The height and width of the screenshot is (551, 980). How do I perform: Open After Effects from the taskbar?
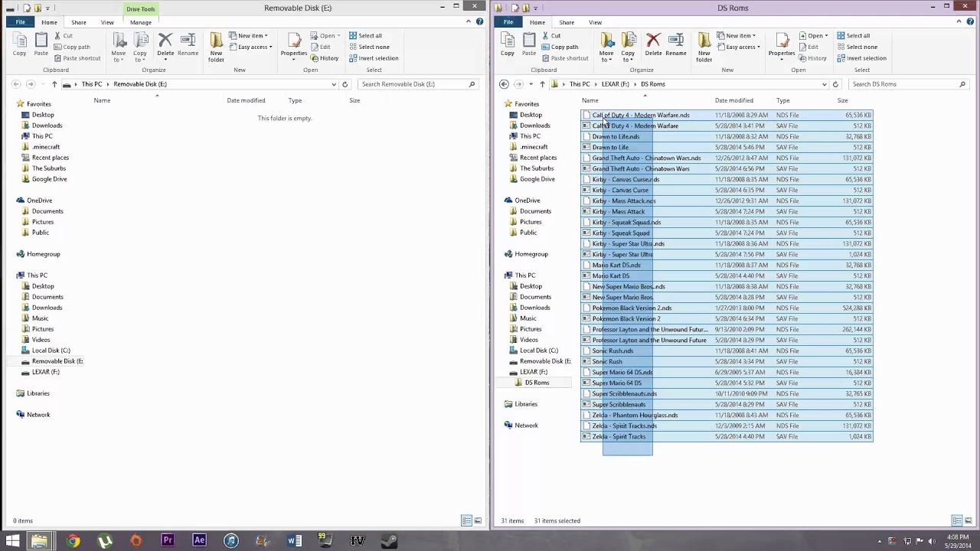[x=199, y=541]
